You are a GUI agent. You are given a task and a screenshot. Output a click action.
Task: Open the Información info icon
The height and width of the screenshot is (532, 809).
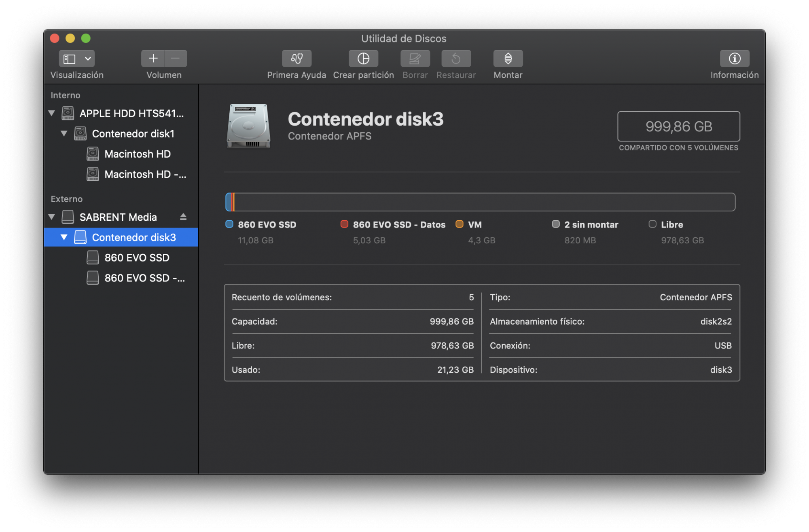tap(734, 59)
